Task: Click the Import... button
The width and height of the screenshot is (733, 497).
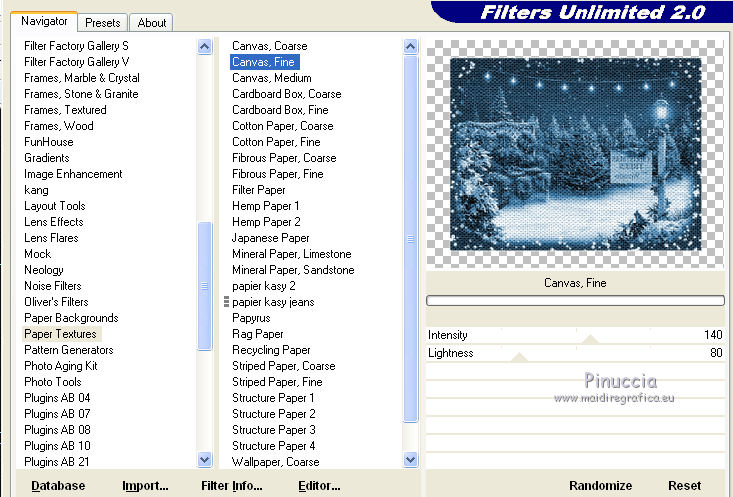Action: [x=145, y=486]
